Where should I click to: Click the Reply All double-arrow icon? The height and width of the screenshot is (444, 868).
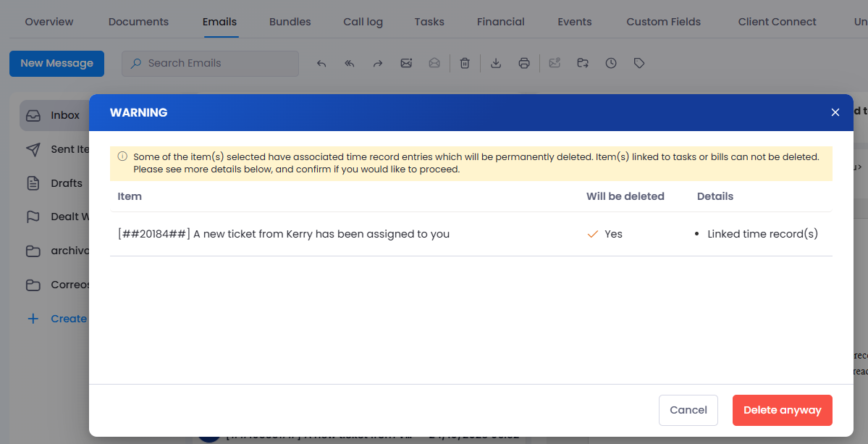pyautogui.click(x=350, y=64)
